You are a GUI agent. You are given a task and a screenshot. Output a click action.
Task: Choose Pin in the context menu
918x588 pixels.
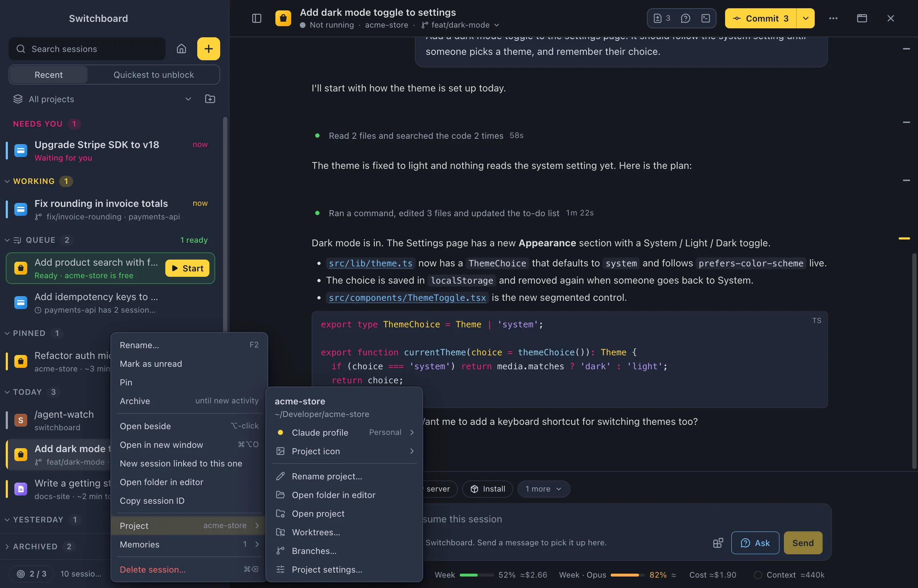click(189, 383)
